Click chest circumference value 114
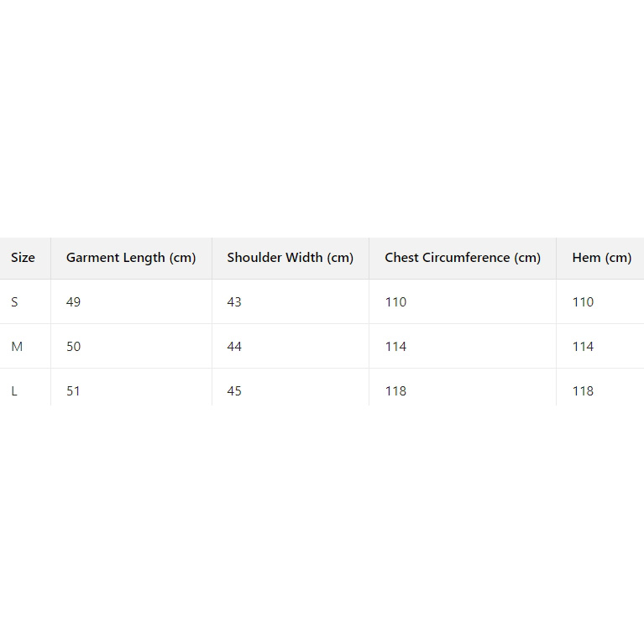644x644 pixels. pyautogui.click(x=395, y=347)
